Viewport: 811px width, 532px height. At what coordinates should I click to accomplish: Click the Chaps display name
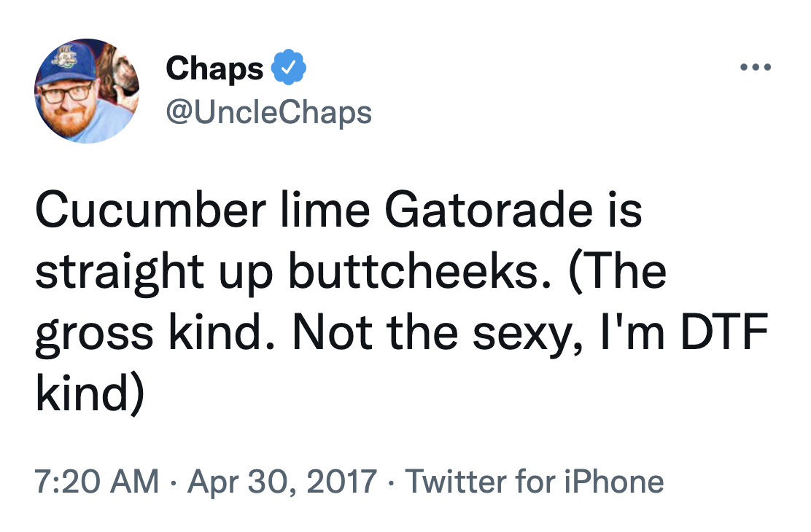coord(214,67)
